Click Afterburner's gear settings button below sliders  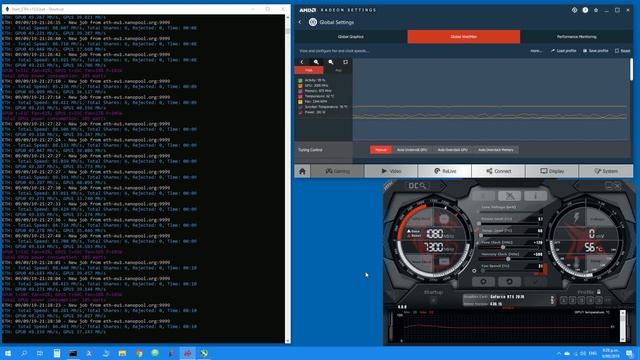[483, 282]
